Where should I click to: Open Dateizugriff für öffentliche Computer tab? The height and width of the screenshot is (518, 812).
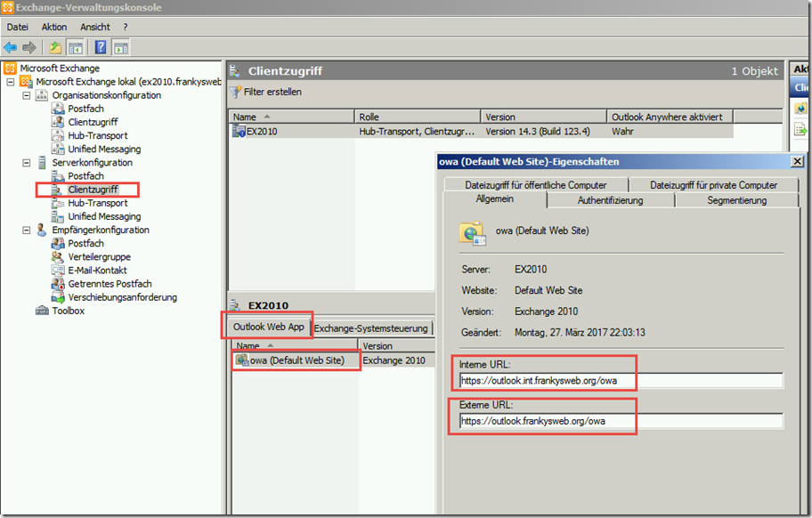pos(535,185)
